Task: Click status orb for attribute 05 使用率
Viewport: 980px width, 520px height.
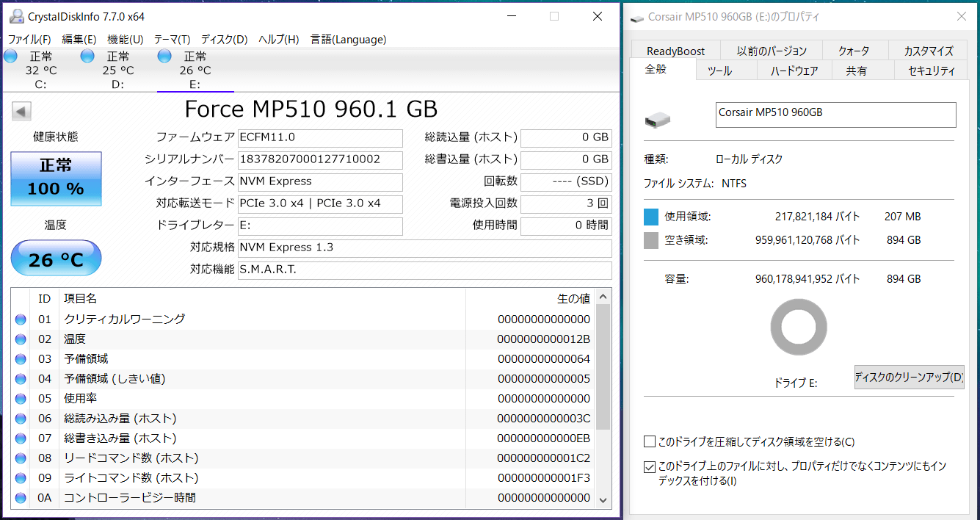Action: point(21,399)
